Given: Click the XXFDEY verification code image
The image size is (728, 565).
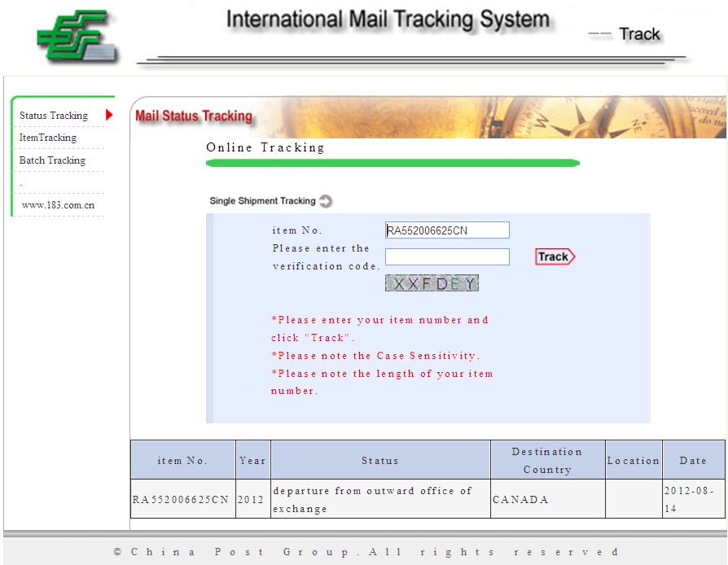Looking at the screenshot, I should pos(432,283).
